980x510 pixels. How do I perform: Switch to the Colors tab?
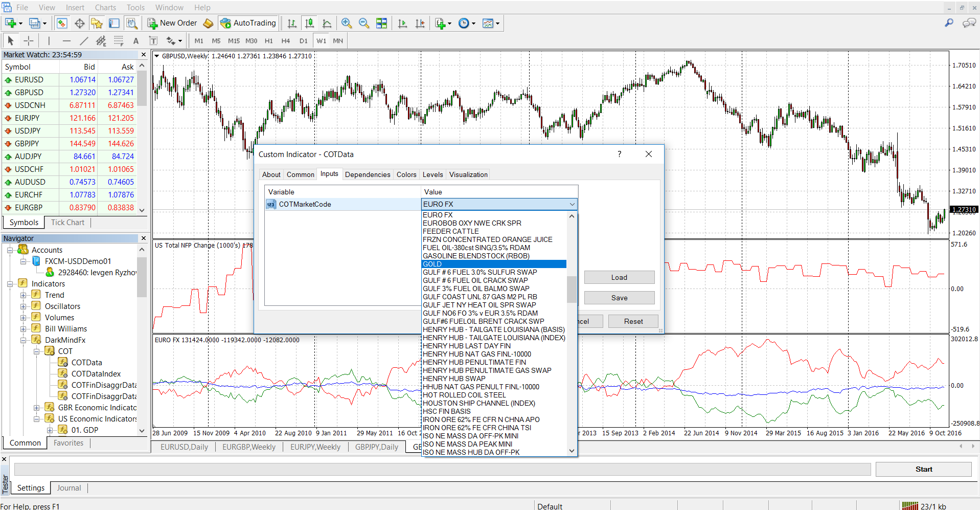point(406,174)
